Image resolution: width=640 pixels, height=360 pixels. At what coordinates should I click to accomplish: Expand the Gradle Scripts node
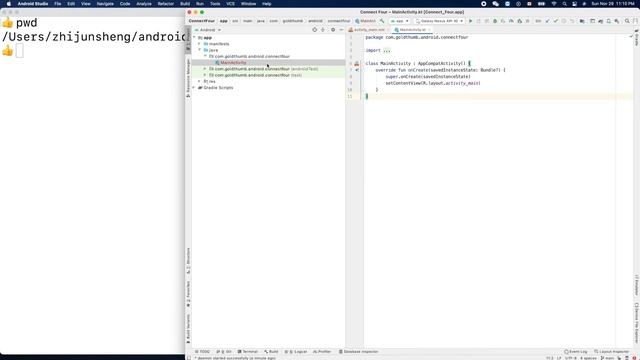pyautogui.click(x=194, y=88)
